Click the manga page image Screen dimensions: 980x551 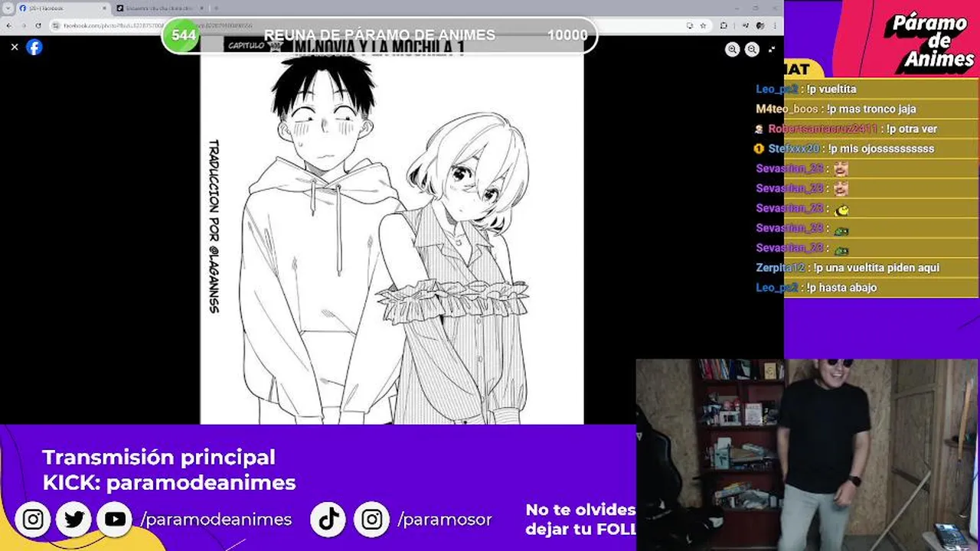click(392, 230)
